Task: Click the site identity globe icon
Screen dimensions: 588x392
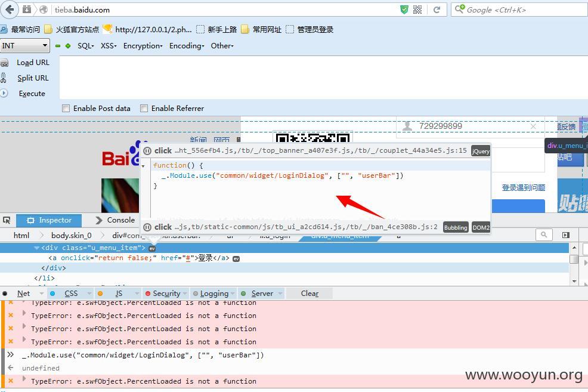Action: pos(44,10)
